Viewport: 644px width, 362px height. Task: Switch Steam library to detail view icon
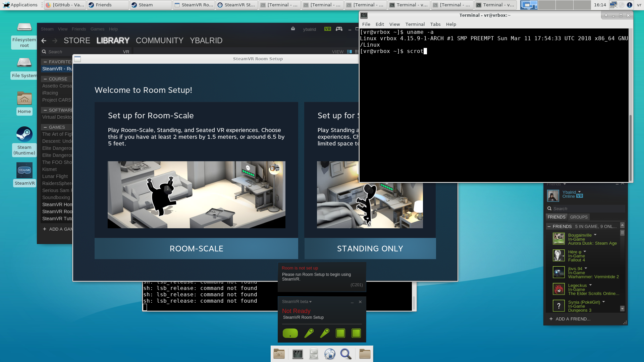click(350, 52)
